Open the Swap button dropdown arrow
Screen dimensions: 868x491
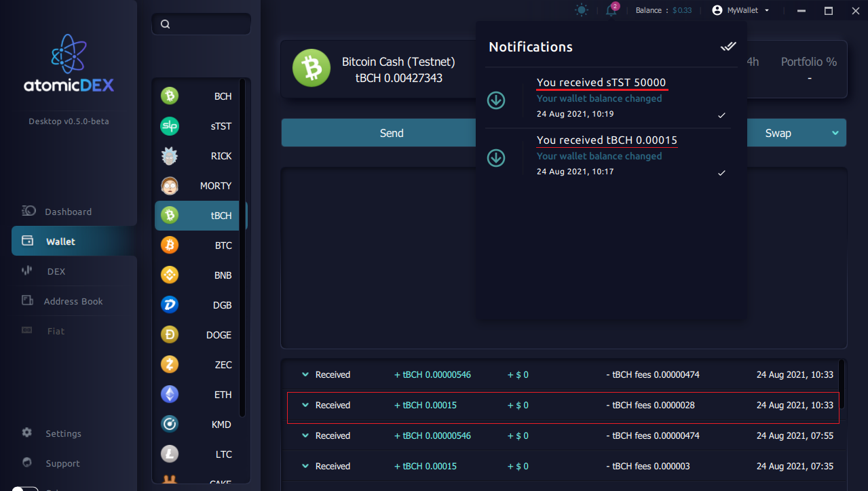[835, 133]
